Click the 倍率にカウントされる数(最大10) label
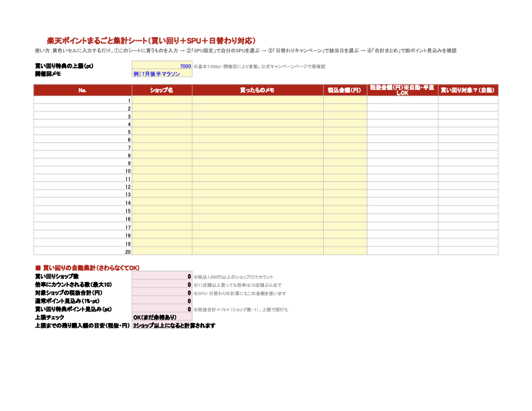The width and height of the screenshot is (532, 411). tap(73, 285)
